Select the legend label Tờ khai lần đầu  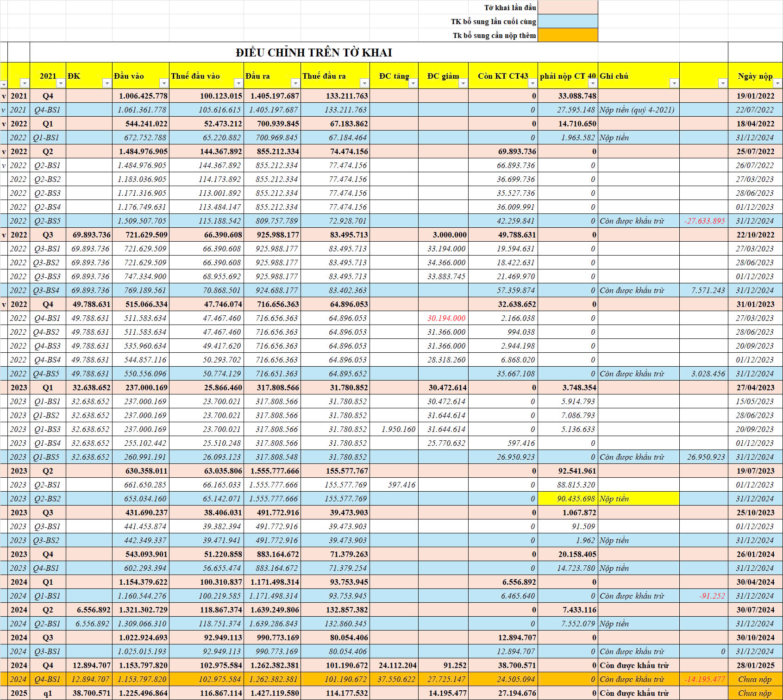(x=510, y=7)
